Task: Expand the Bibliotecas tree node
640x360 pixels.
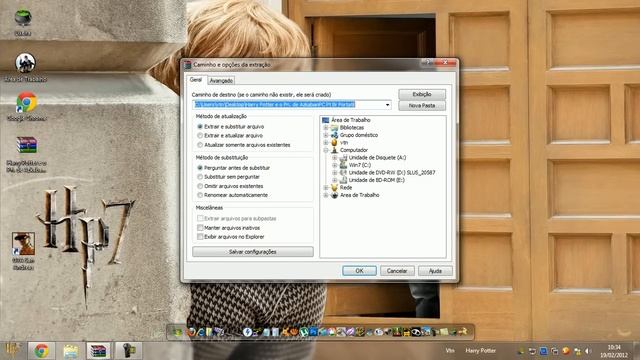Action: click(x=326, y=128)
